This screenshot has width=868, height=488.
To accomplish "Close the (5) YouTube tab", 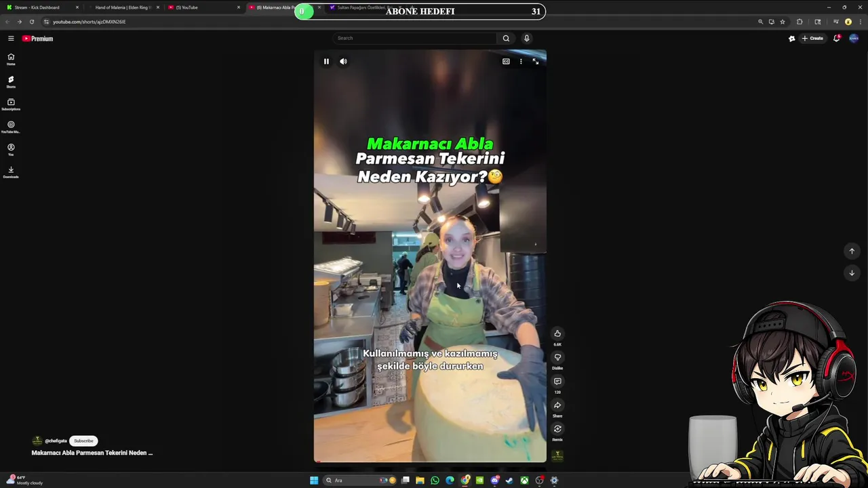I will click(239, 7).
